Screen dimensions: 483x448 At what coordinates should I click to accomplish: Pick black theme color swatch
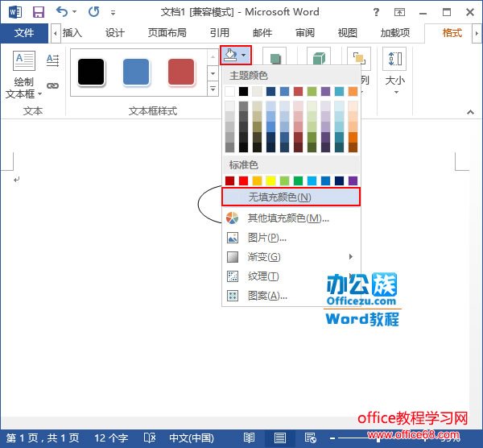243,91
